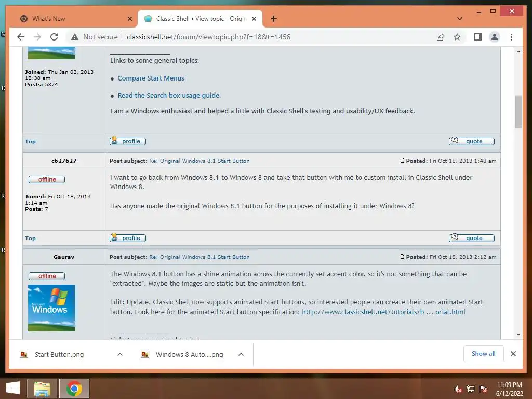Expand options for Windows 8 Auto....png download
This screenshot has width=532, height=399.
coord(241,354)
